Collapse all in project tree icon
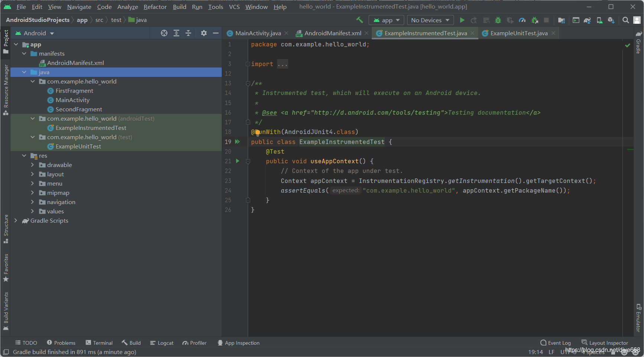This screenshot has height=357, width=644. (x=189, y=33)
